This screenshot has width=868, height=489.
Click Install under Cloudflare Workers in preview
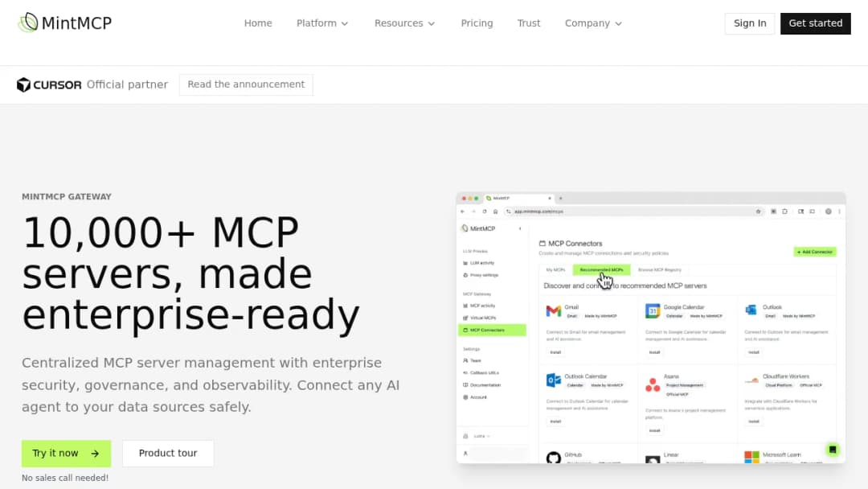click(753, 421)
